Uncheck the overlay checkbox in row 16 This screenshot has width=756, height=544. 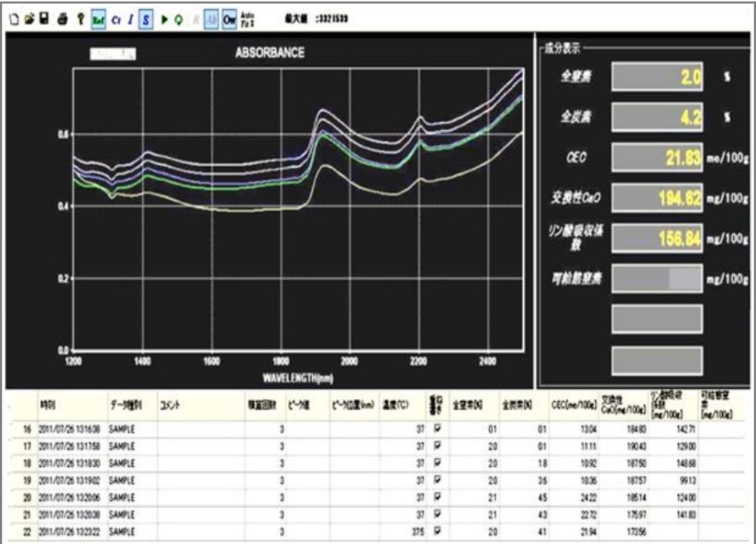436,429
